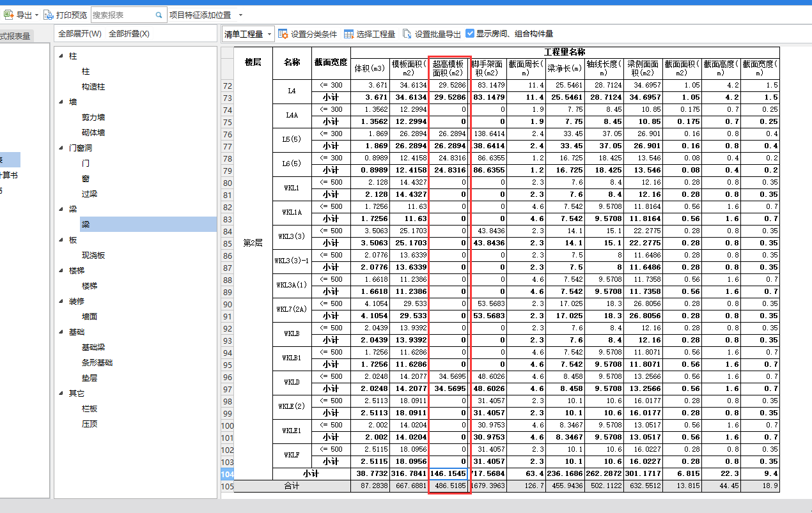Collapse the 基础 tree section
This screenshot has width=812, height=513.
pos(59,332)
